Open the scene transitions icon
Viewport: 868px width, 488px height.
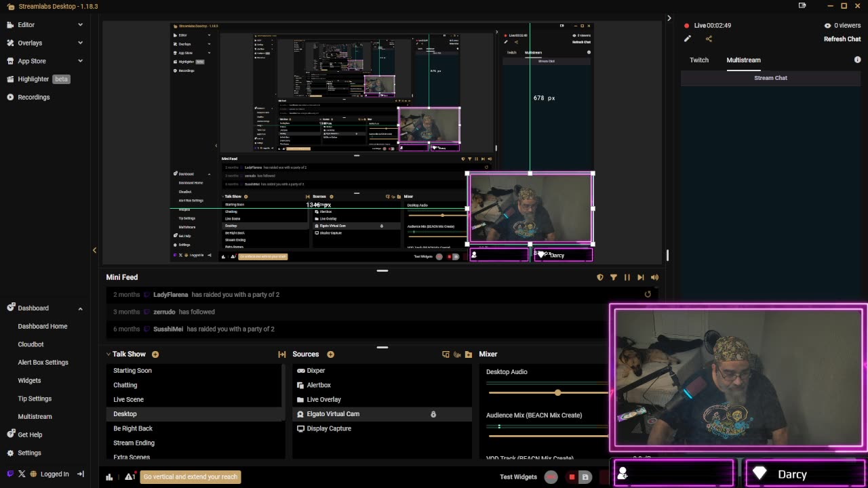tap(281, 354)
